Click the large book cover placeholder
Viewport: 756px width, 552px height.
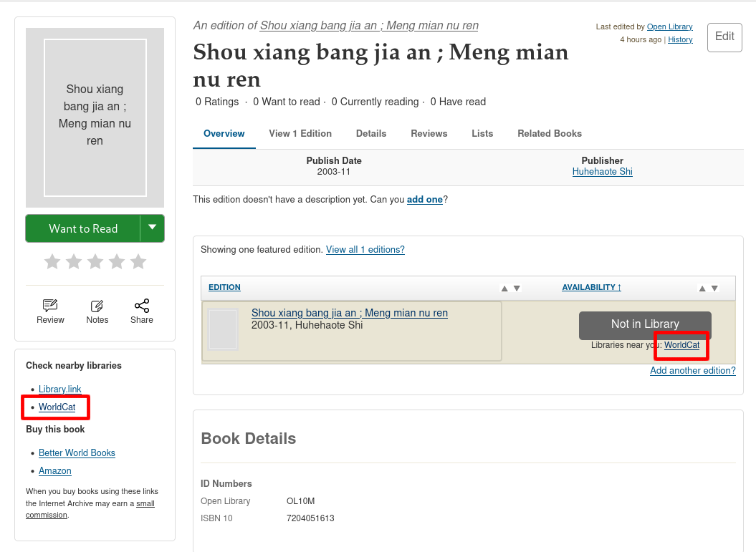click(x=95, y=117)
